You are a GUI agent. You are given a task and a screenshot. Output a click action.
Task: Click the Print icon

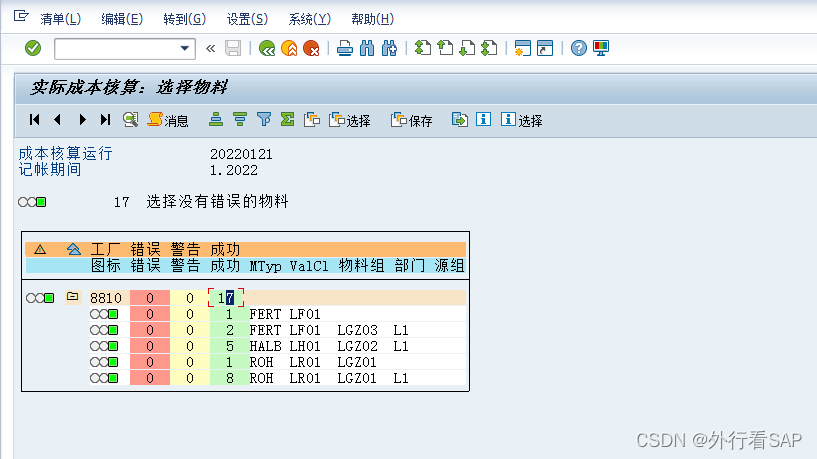(x=344, y=48)
